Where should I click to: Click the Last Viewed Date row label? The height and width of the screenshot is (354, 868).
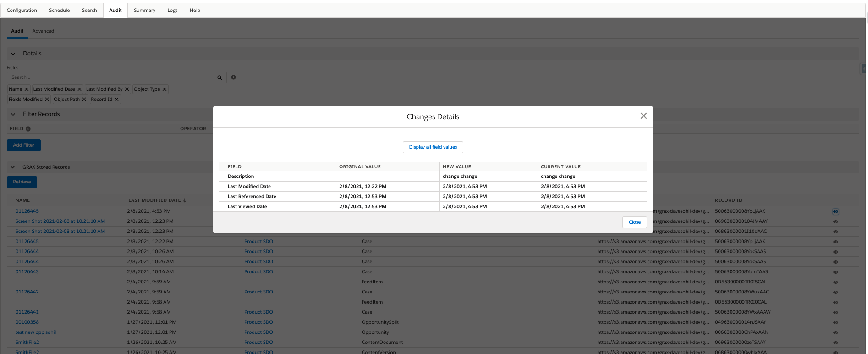coord(247,207)
